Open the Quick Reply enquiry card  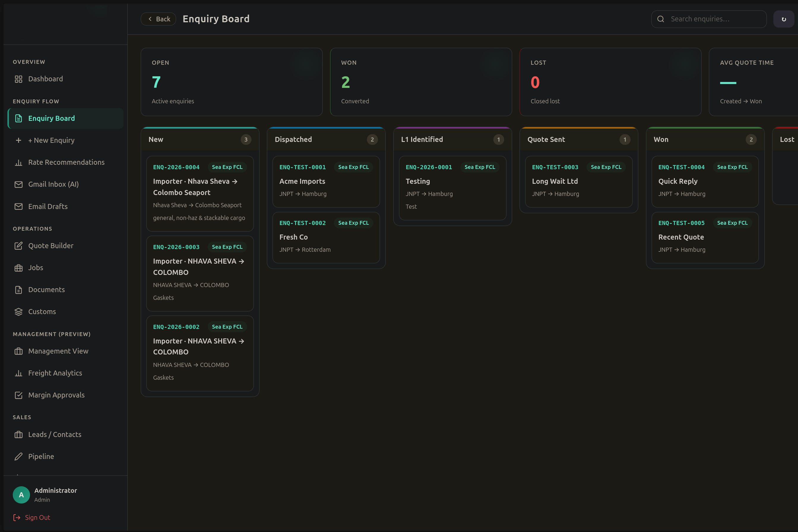point(705,181)
